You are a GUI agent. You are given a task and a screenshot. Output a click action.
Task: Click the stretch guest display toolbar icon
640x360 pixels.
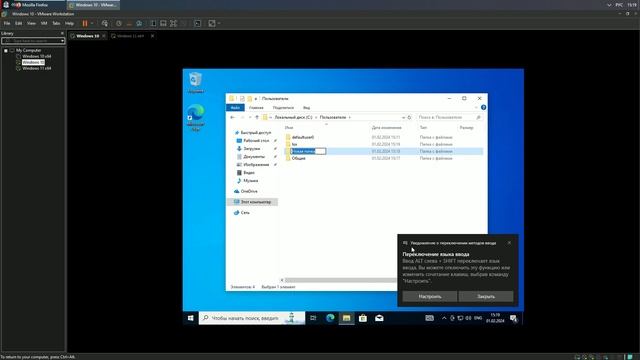212,24
